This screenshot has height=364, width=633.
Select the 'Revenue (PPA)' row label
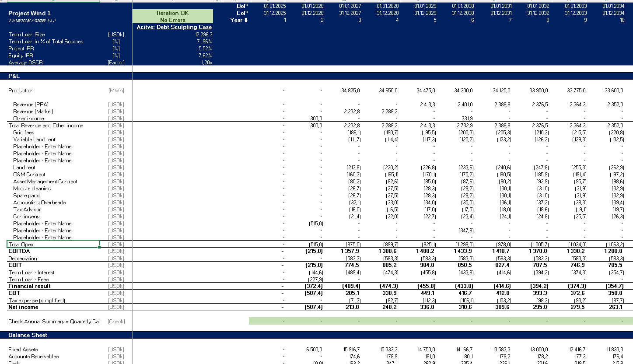coord(31,105)
